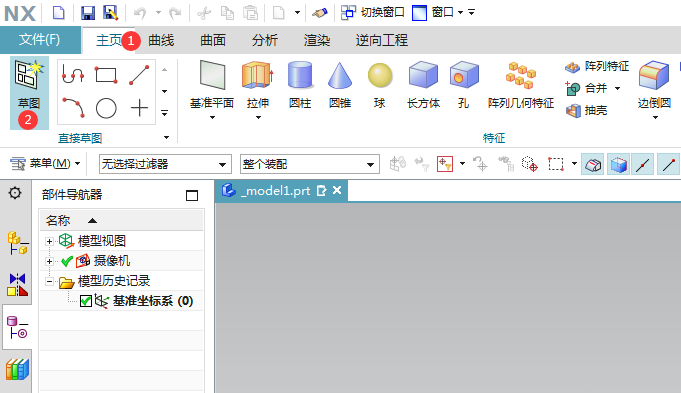Switch to the 曲面 tab

coord(213,40)
